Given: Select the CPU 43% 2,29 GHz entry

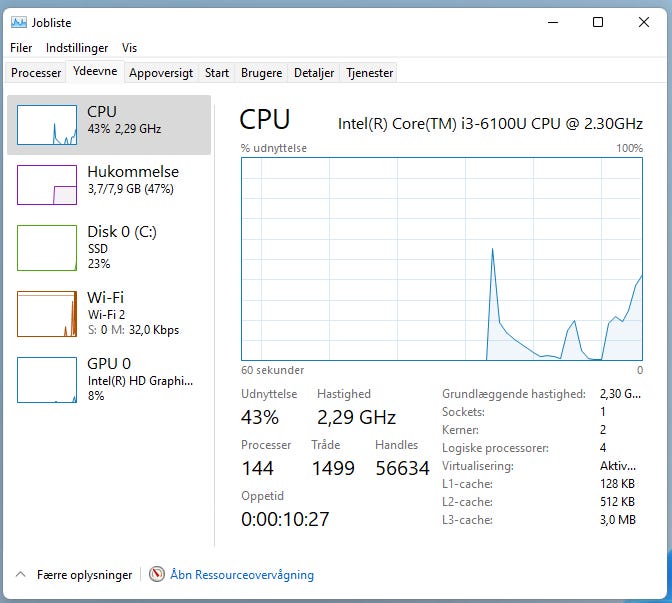Looking at the screenshot, I should click(109, 125).
